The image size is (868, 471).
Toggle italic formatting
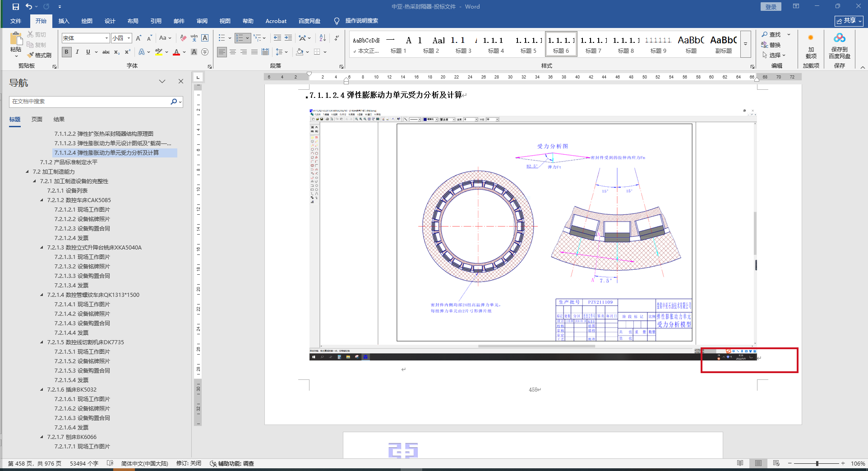pyautogui.click(x=77, y=52)
